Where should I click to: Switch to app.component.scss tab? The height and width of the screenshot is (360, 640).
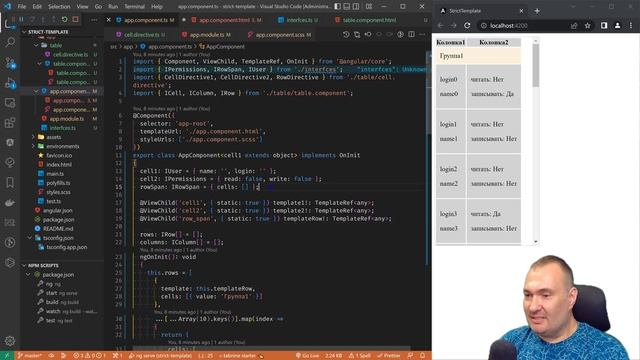coord(280,35)
